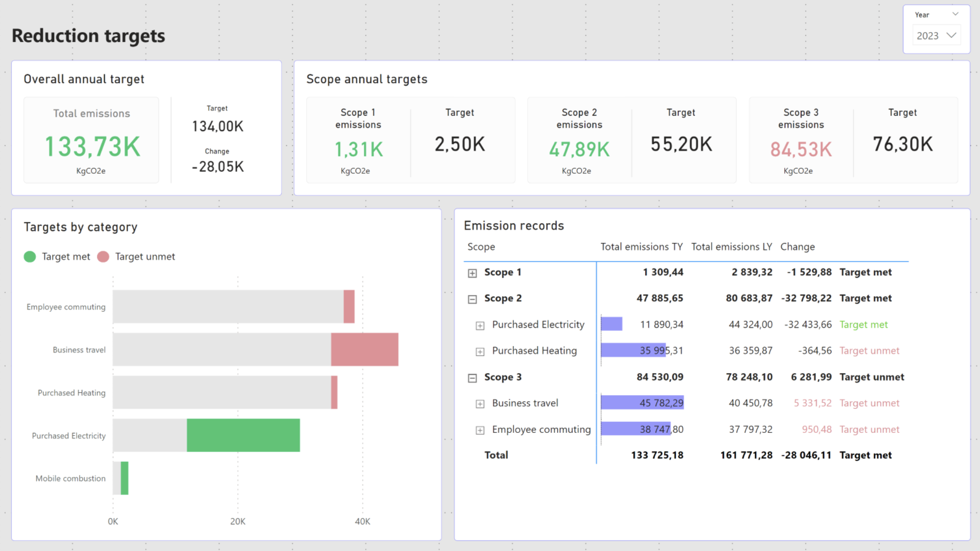
Task: Expand the Employee commuting row
Action: pos(480,430)
